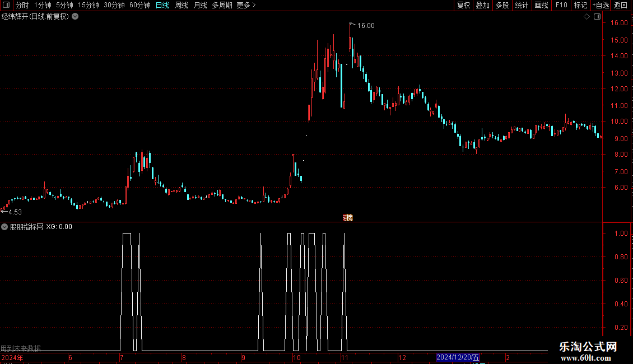Viewport: 633px width, 364px height.
Task: Click the diamond marker icon above price axis
Action: [587, 17]
